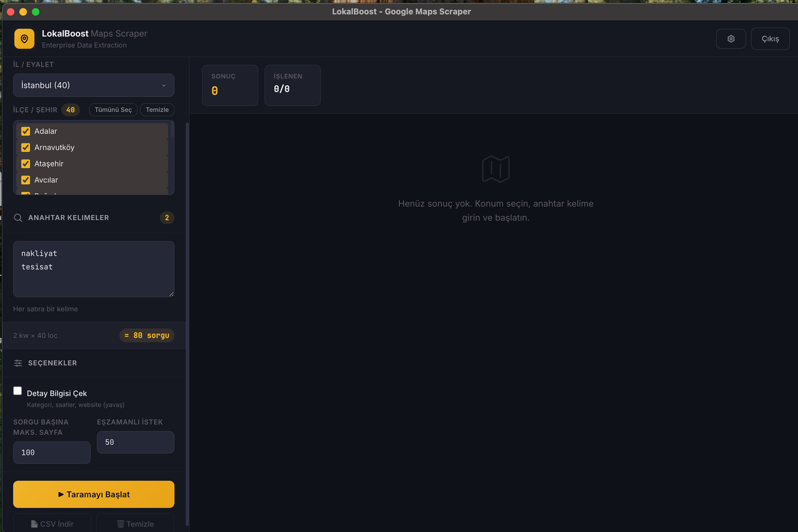Click the 'Avcılar' district name

pyautogui.click(x=46, y=180)
